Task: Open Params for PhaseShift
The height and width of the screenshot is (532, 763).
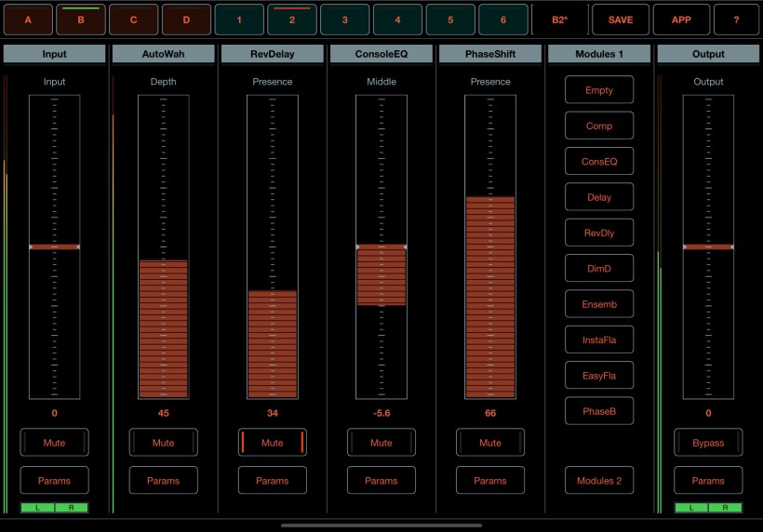Action: point(490,481)
